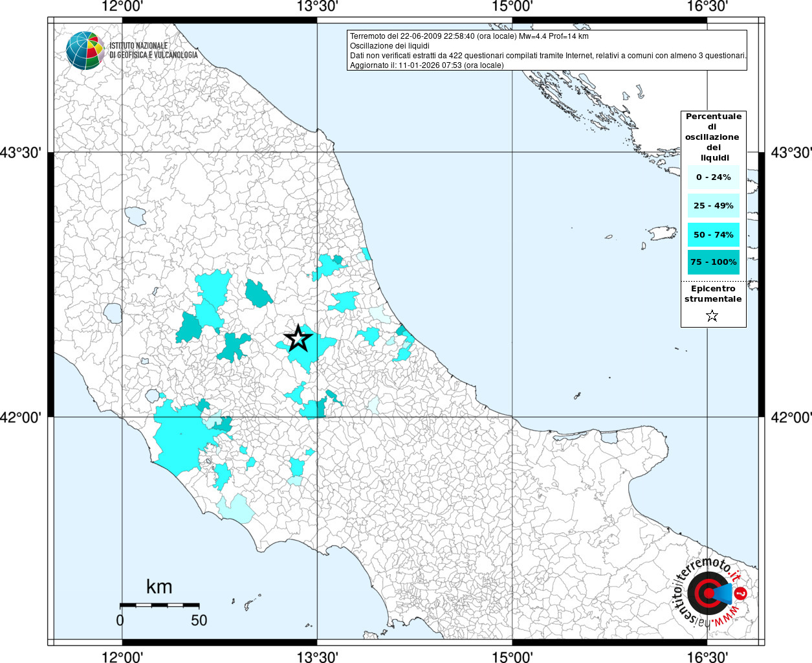812x663 pixels.
Task: Click the right 43°30' latitude label
Action: pos(791,153)
